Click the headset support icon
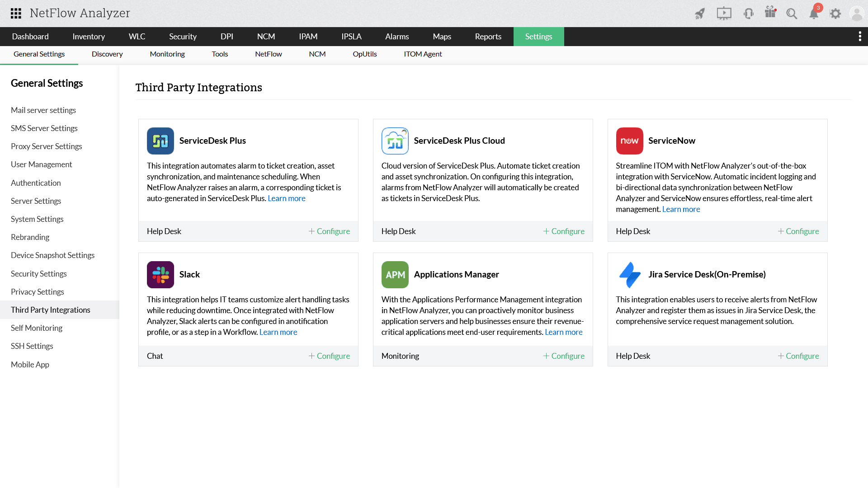868x488 pixels. pos(748,14)
